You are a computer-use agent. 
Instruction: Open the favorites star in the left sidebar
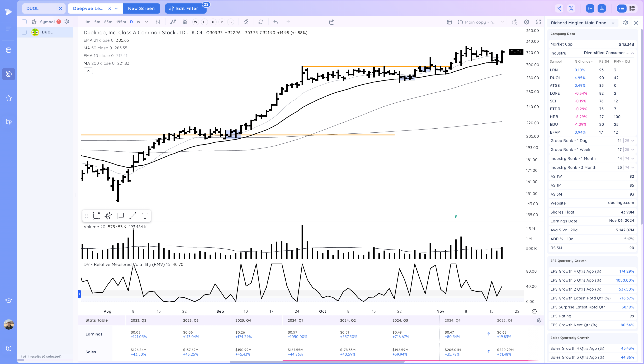click(9, 98)
